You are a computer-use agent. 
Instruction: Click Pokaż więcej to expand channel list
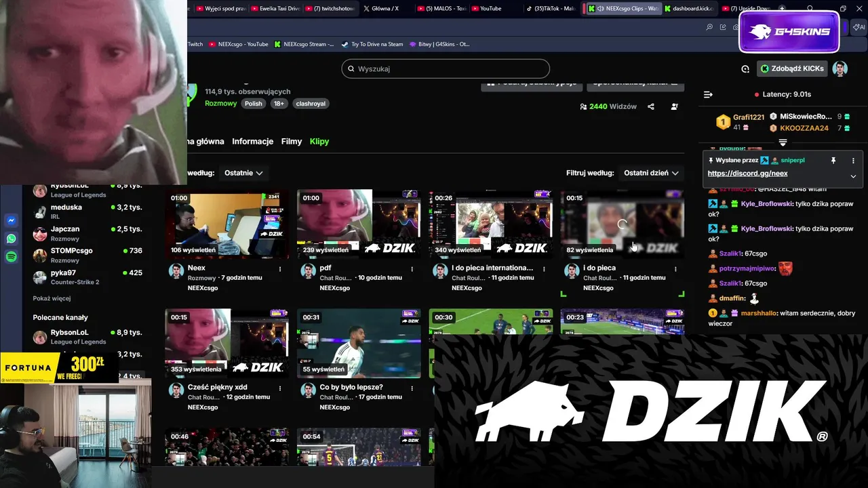(x=52, y=298)
